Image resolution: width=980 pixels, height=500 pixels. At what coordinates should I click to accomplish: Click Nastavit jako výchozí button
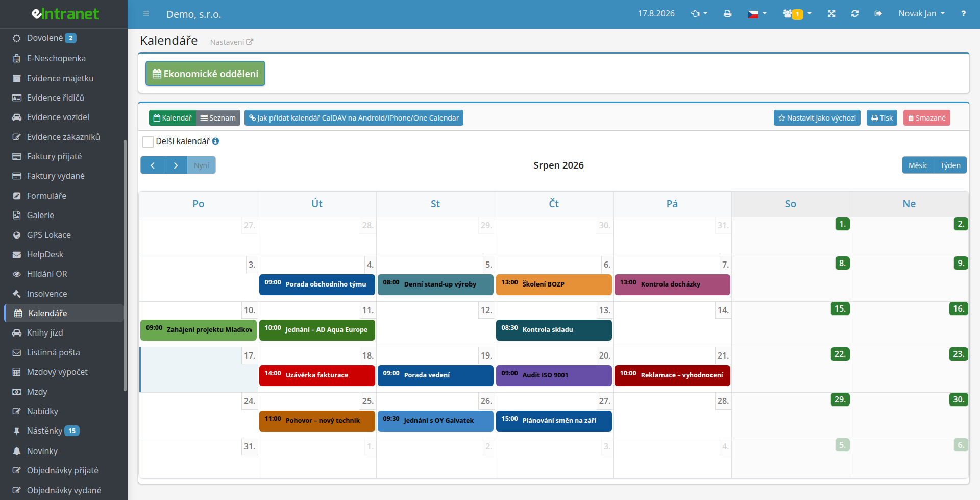click(x=817, y=118)
